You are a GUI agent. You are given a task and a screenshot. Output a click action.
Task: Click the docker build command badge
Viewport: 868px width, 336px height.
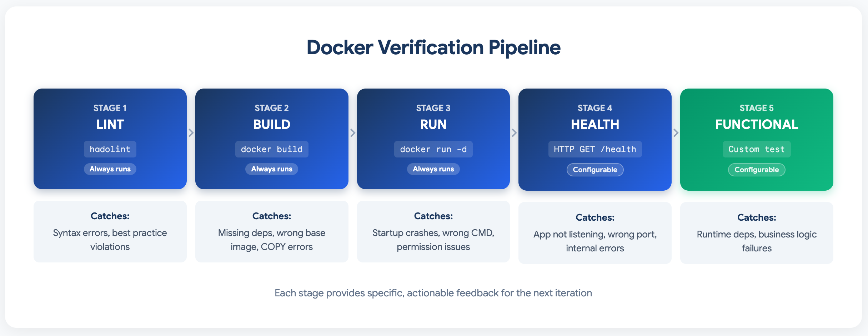[x=271, y=149]
